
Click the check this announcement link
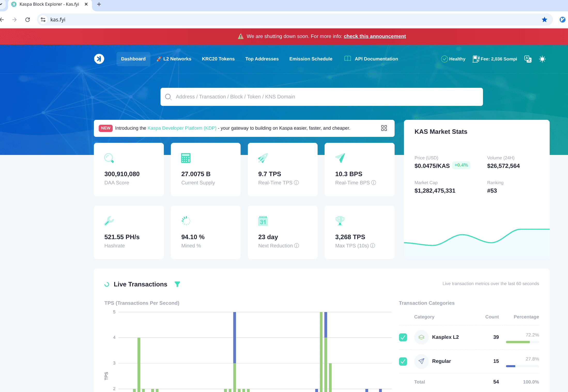[x=374, y=36]
